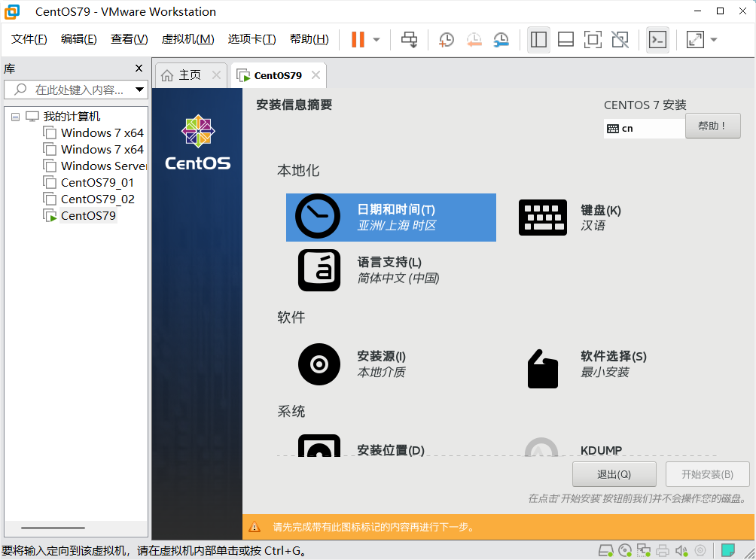756x560 pixels.
Task: Open the 文件(F) menu
Action: tap(29, 39)
